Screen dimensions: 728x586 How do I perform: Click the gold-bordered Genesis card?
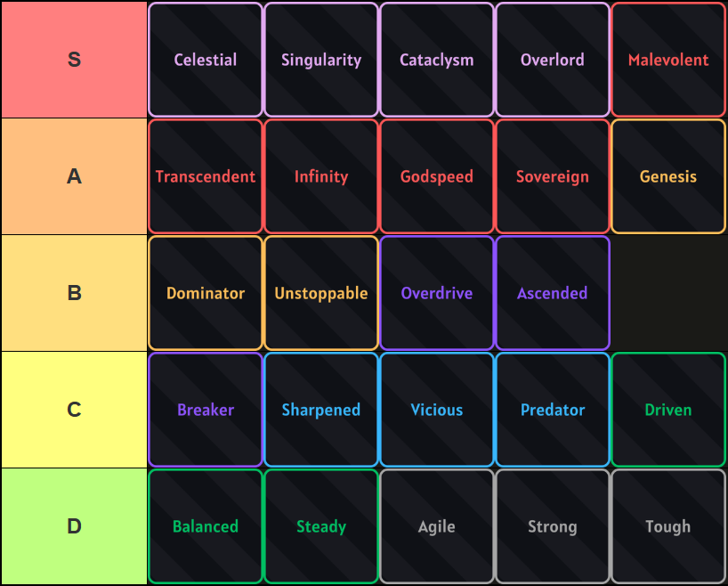(667, 176)
